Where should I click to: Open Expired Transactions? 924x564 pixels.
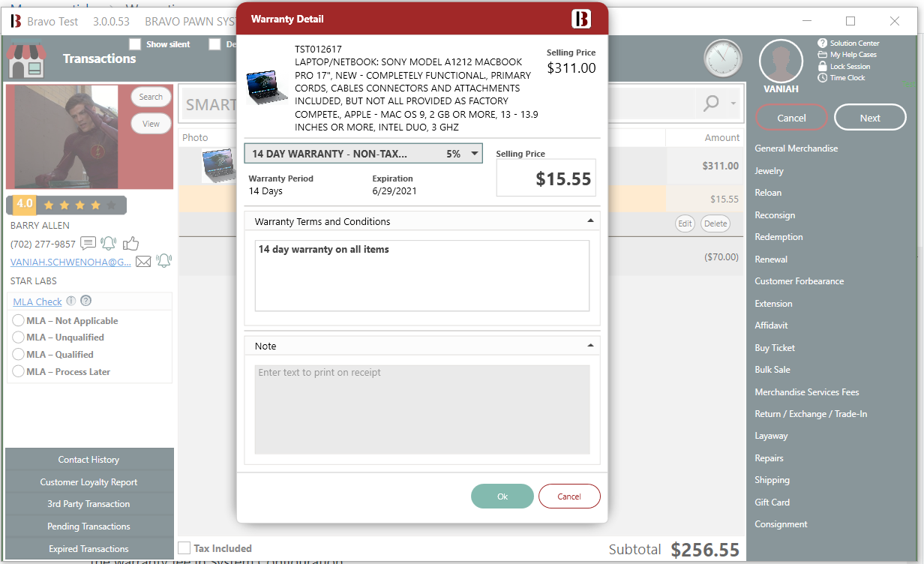tap(89, 549)
